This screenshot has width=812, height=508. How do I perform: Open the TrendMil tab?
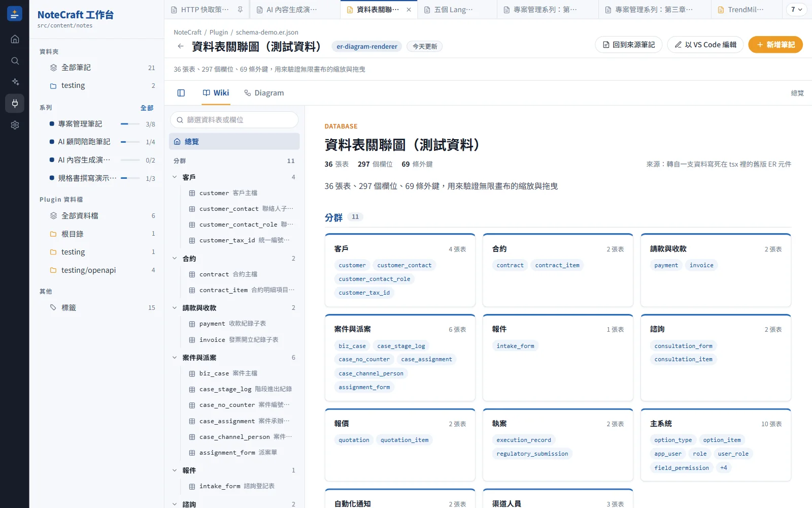tap(746, 10)
